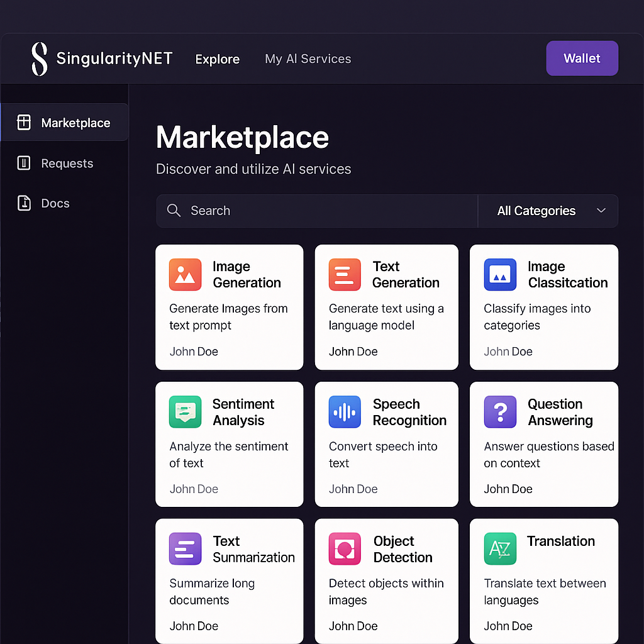644x644 pixels.
Task: Click the Speech Recognition waveform icon
Action: tap(344, 412)
